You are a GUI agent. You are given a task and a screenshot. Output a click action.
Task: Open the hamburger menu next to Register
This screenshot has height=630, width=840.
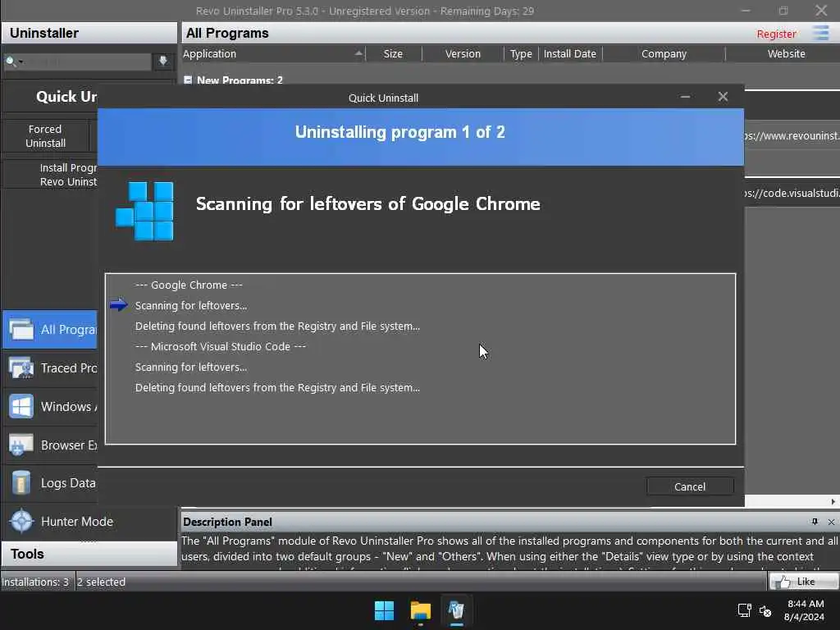pyautogui.click(x=820, y=33)
